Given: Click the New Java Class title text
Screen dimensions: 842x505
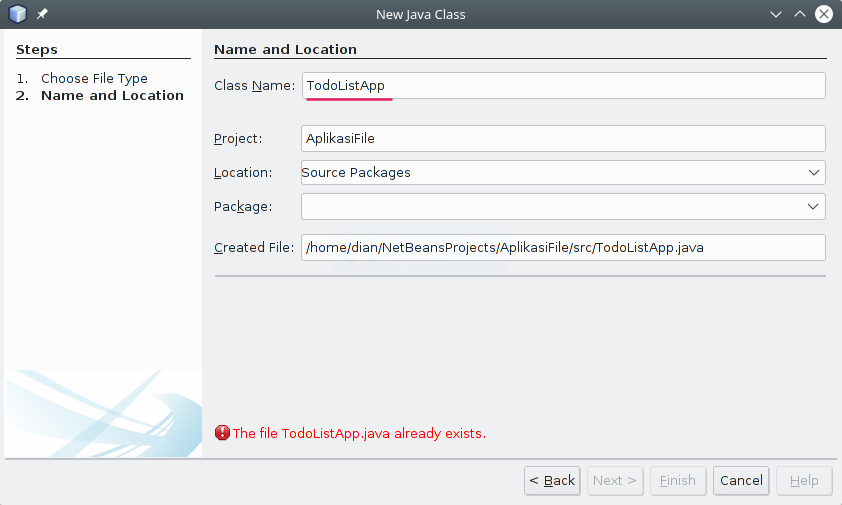Looking at the screenshot, I should pos(420,15).
